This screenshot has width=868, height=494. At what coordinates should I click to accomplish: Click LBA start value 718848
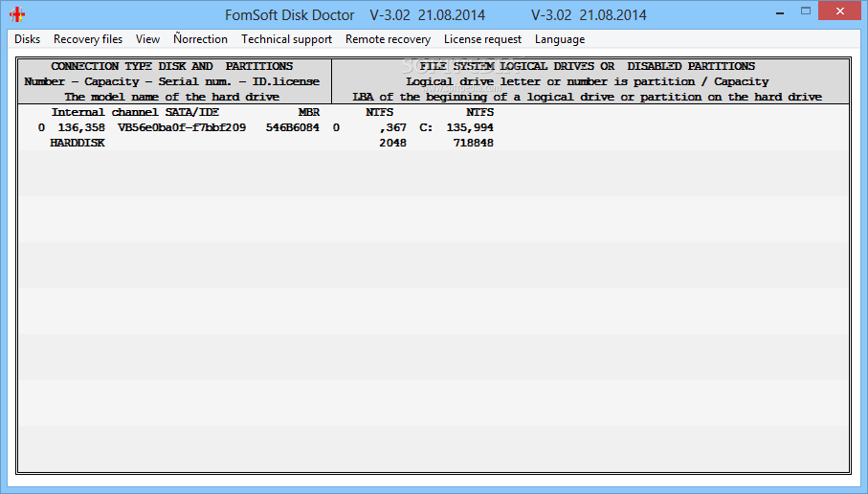(x=474, y=143)
